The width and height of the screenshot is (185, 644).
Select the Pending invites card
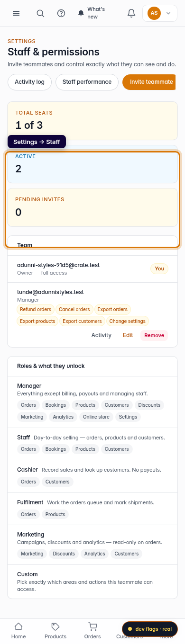tap(92, 207)
